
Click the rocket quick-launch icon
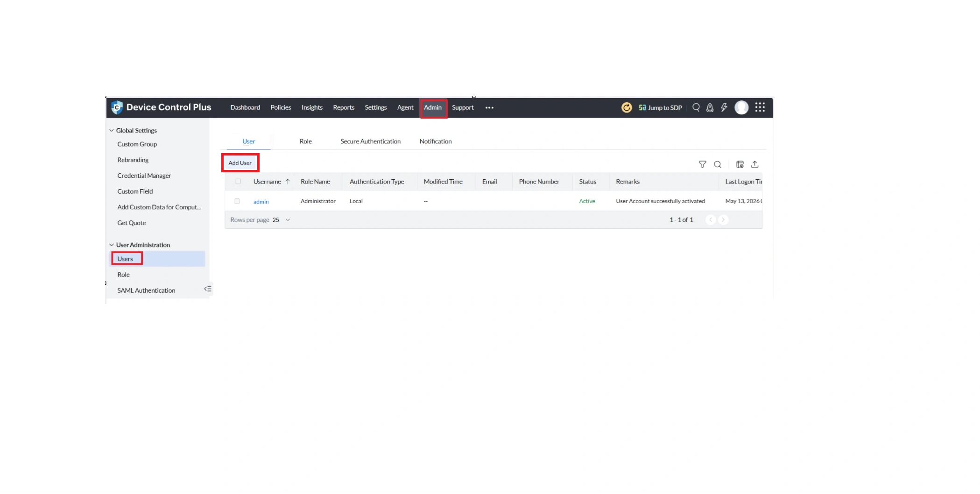tap(710, 107)
